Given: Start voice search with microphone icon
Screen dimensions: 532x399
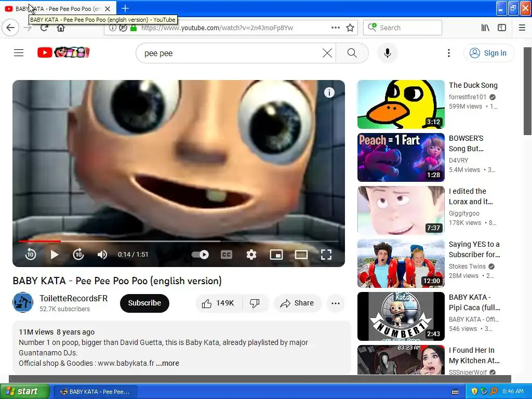Looking at the screenshot, I should pos(388,53).
